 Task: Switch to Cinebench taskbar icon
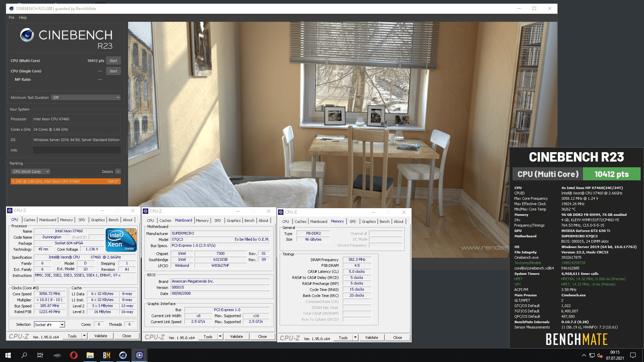tap(123, 355)
